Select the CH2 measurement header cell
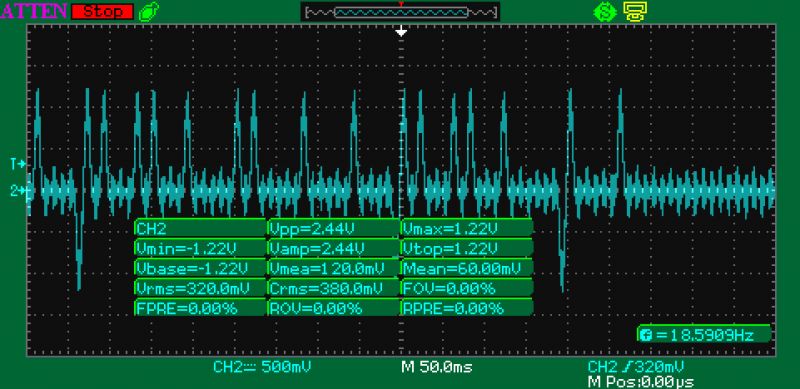Image resolution: width=800 pixels, height=389 pixels. point(201,228)
